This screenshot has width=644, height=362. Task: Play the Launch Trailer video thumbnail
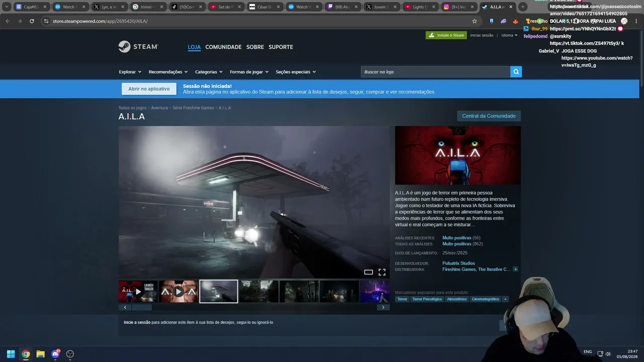pos(138,292)
